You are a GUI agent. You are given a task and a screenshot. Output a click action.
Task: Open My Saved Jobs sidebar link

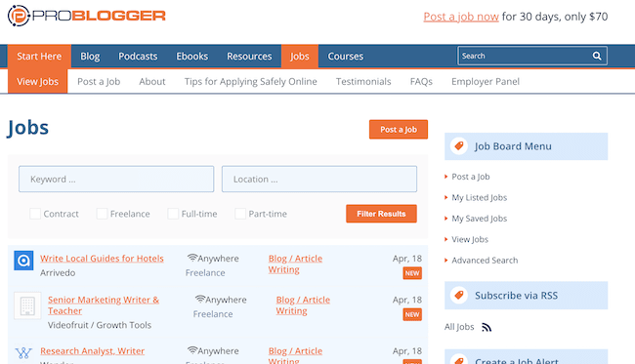tap(480, 219)
